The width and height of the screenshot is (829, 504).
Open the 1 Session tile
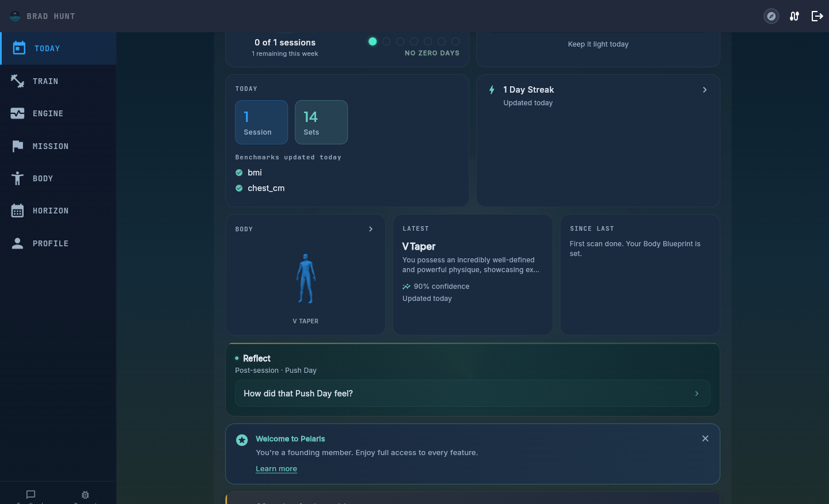click(x=261, y=122)
